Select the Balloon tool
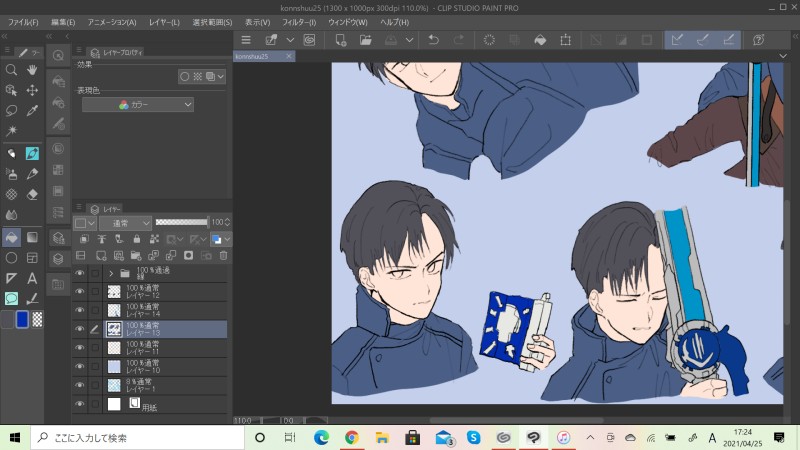Viewport: 800px width, 450px height. click(x=11, y=298)
